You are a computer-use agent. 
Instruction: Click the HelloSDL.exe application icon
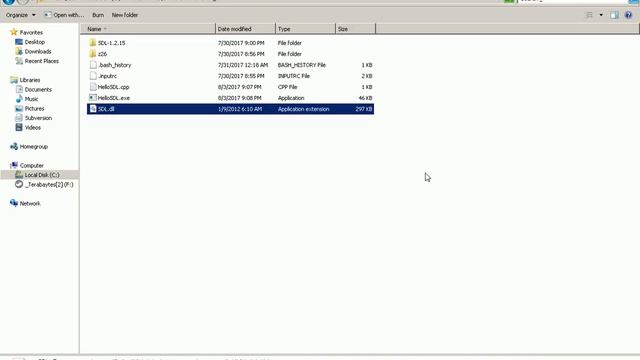pos(93,98)
